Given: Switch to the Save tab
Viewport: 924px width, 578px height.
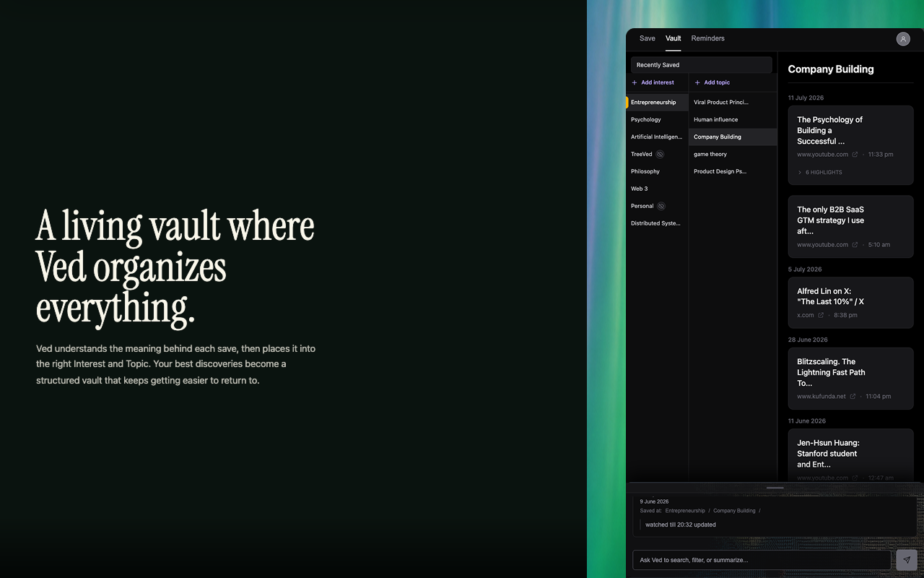Looking at the screenshot, I should 648,38.
